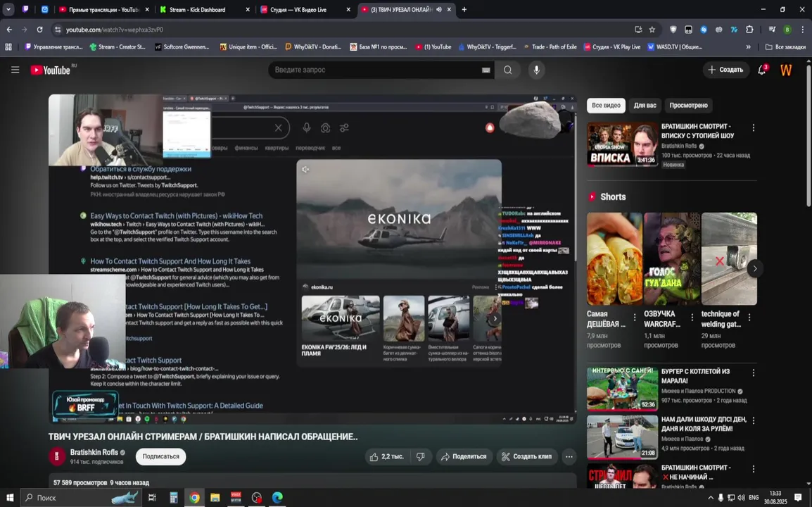This screenshot has height=507, width=812.
Task: Open the tab search dropdown in Chrome
Action: (8, 9)
